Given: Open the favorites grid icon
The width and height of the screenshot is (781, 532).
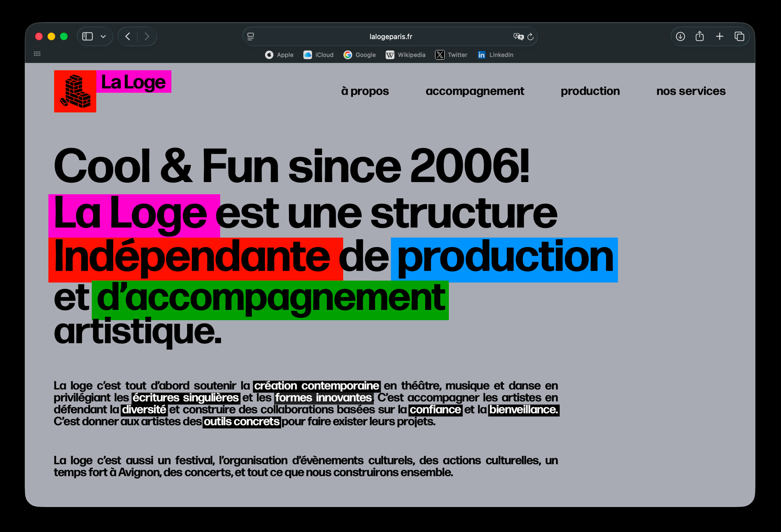Looking at the screenshot, I should tap(37, 54).
